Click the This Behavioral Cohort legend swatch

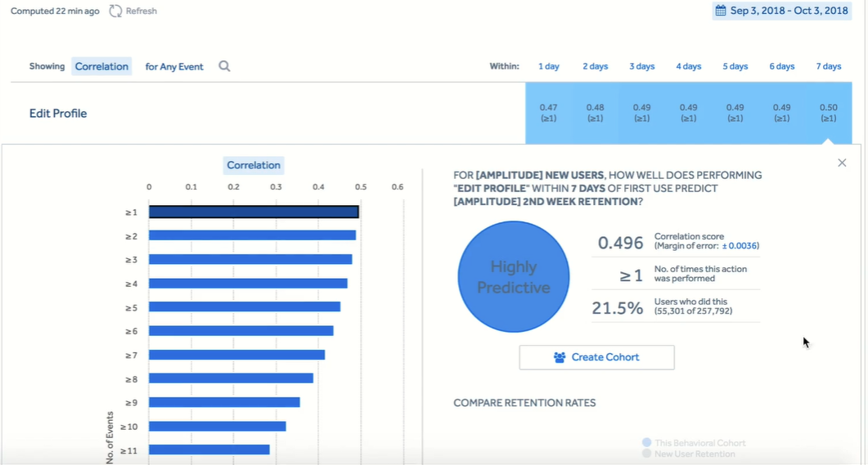646,442
